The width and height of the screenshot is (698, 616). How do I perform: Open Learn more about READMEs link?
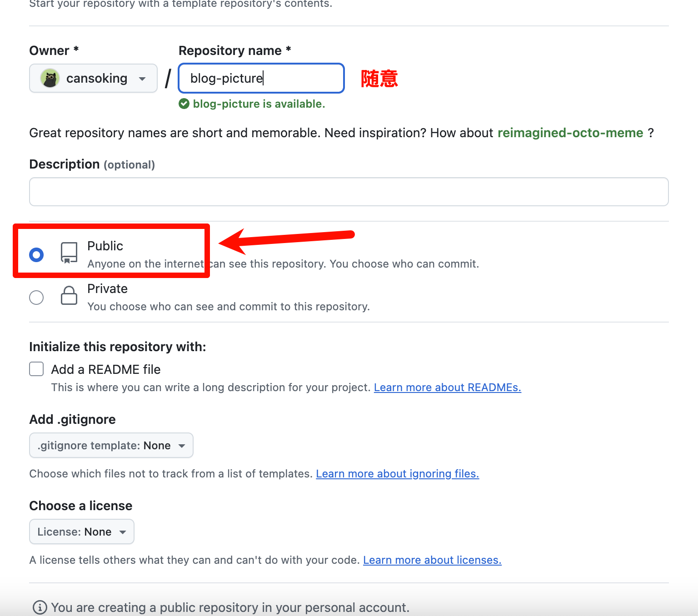pyautogui.click(x=447, y=387)
